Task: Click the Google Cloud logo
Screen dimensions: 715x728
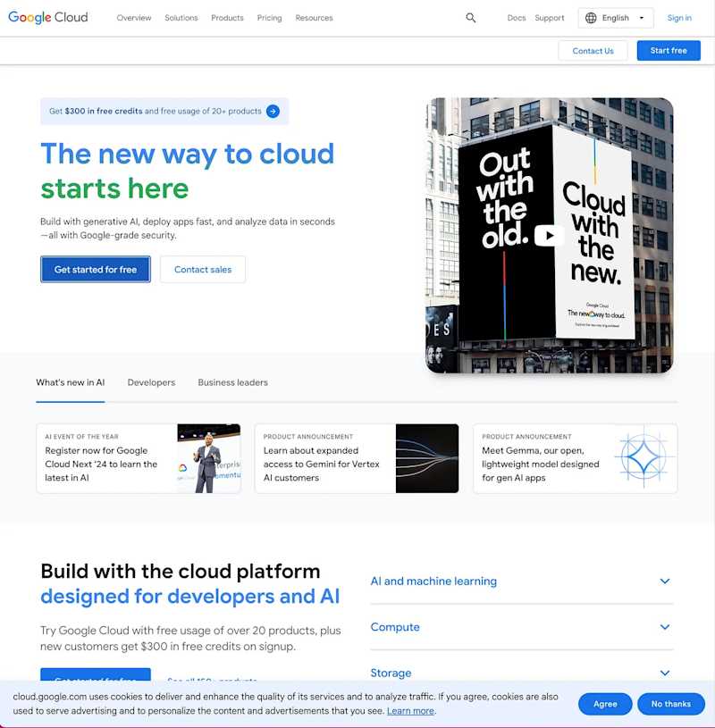Action: point(48,17)
